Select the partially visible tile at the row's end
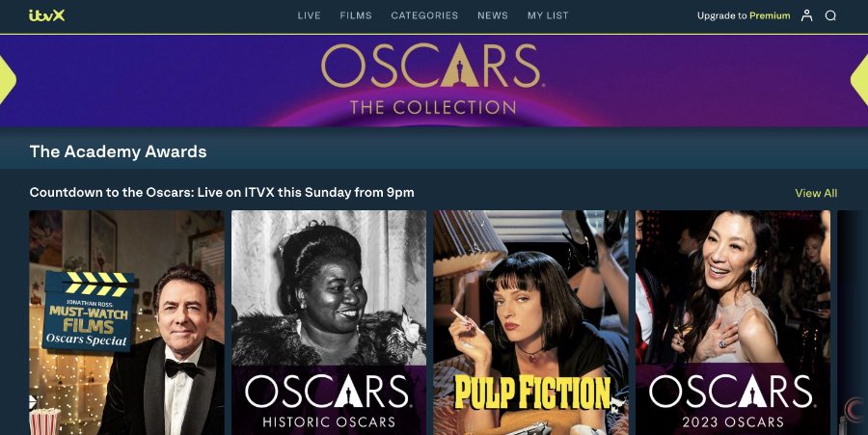 click(x=853, y=323)
